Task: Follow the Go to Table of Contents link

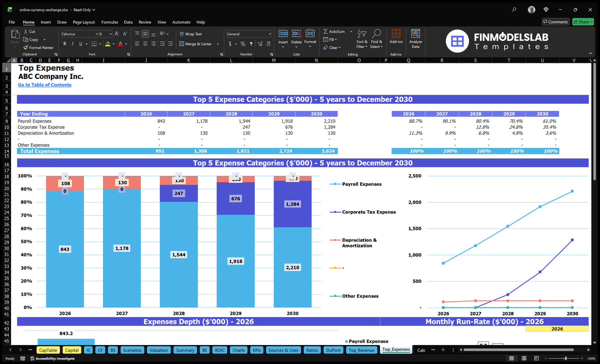Action: (44, 85)
